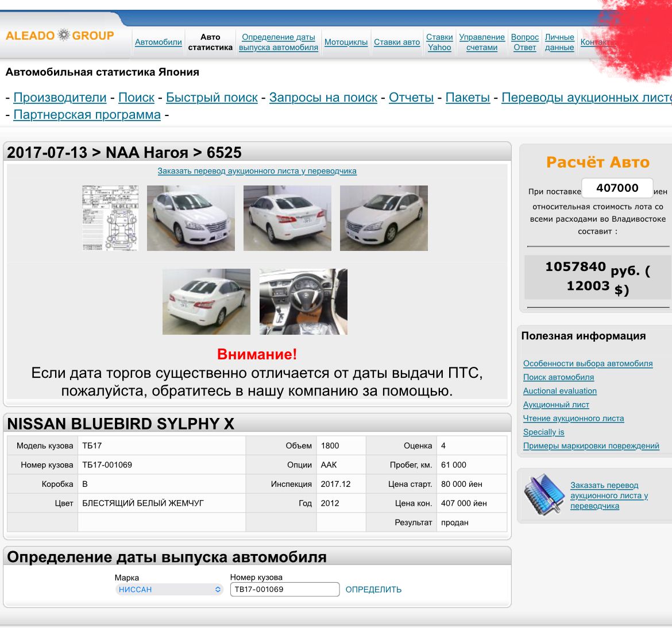
Task: Click Заказать перевод аукционного листа link above photos
Action: 257,171
